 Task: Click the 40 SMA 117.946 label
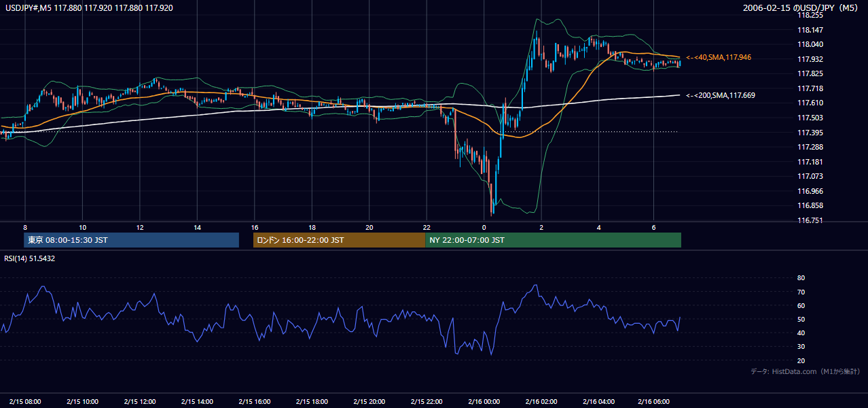pyautogui.click(x=719, y=58)
